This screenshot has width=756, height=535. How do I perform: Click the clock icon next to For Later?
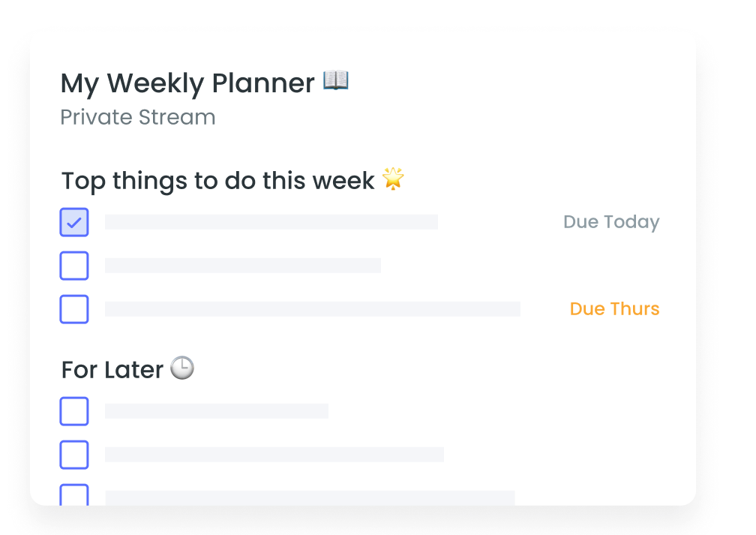(x=182, y=368)
